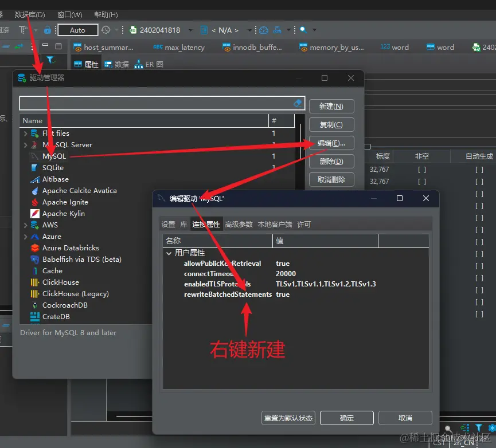Select the Apache Ignite driver icon
Image resolution: width=496 pixels, height=448 pixels.
pos(35,202)
